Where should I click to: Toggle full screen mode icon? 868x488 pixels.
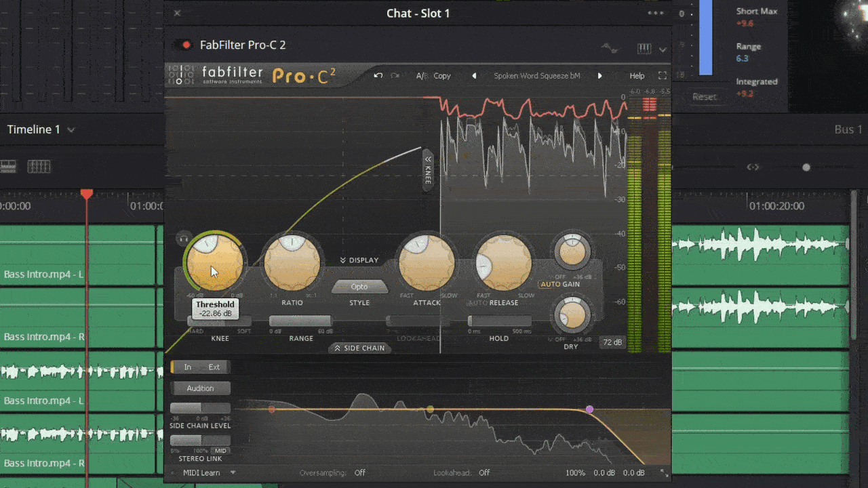[663, 76]
